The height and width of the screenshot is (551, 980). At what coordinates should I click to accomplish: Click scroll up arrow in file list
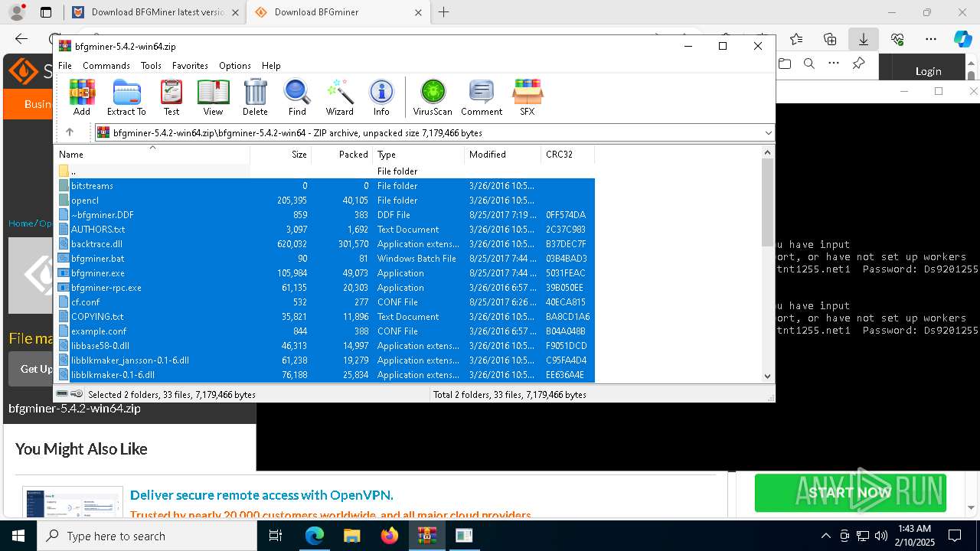point(767,152)
